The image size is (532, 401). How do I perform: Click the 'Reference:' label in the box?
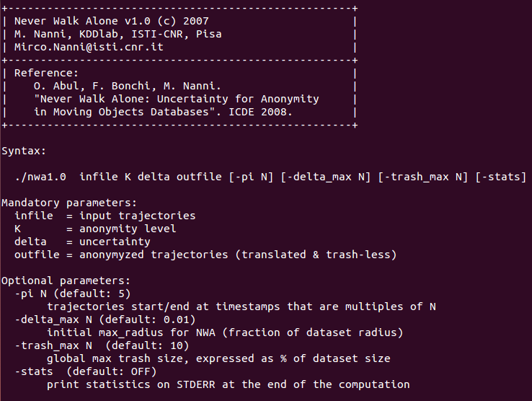click(46, 73)
